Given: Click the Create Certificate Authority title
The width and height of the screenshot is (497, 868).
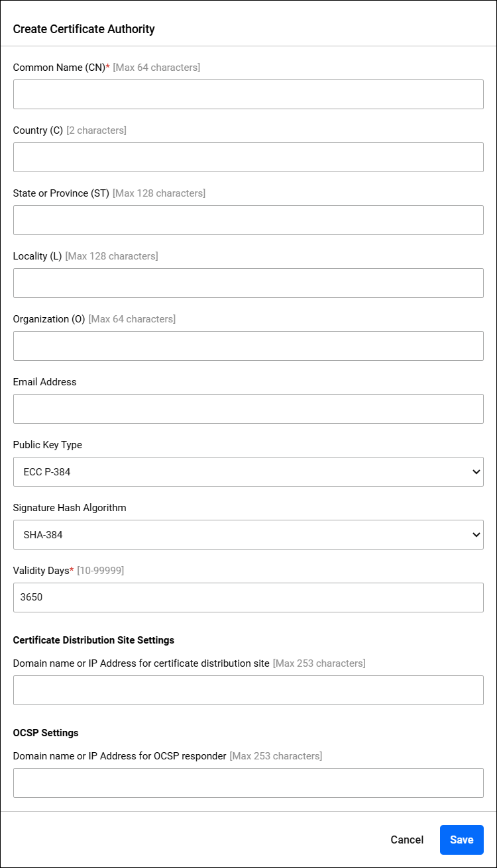Looking at the screenshot, I should coord(84,29).
